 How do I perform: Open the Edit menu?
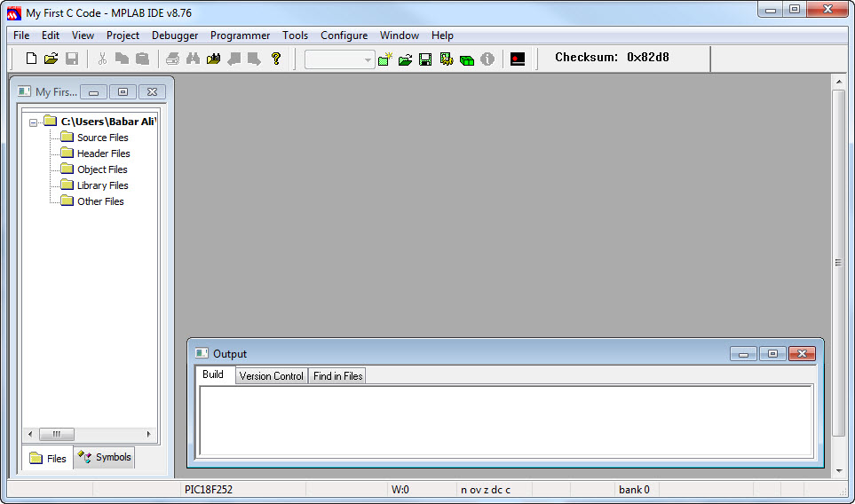click(x=51, y=35)
